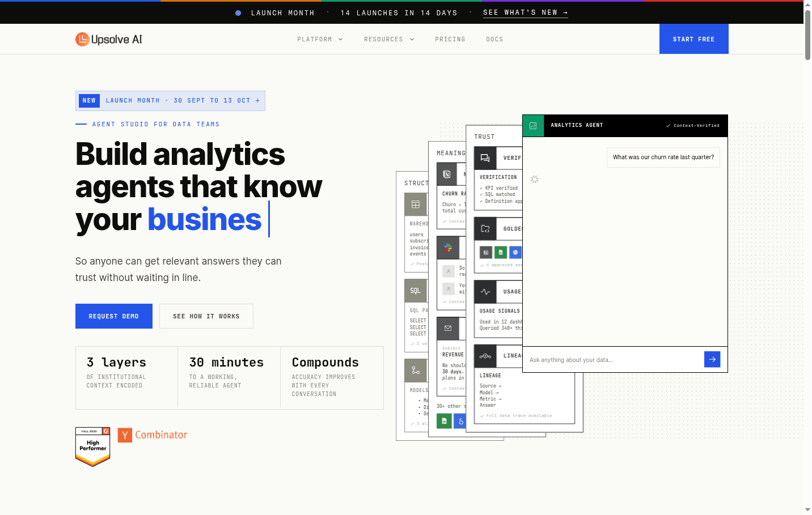The width and height of the screenshot is (812, 515).
Task: Click the "Agent Studio for Data Teams" tagline
Action: pyautogui.click(x=156, y=124)
